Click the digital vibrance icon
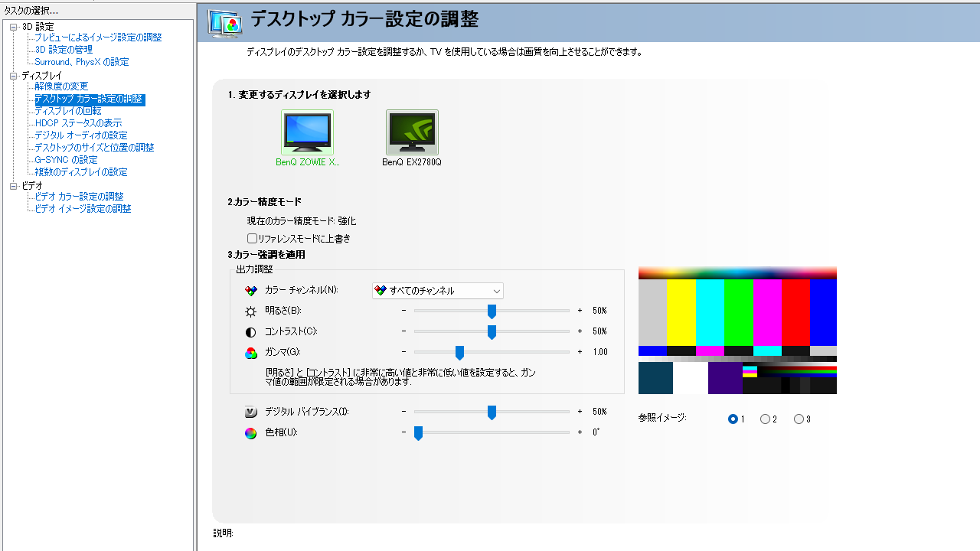 pyautogui.click(x=250, y=412)
